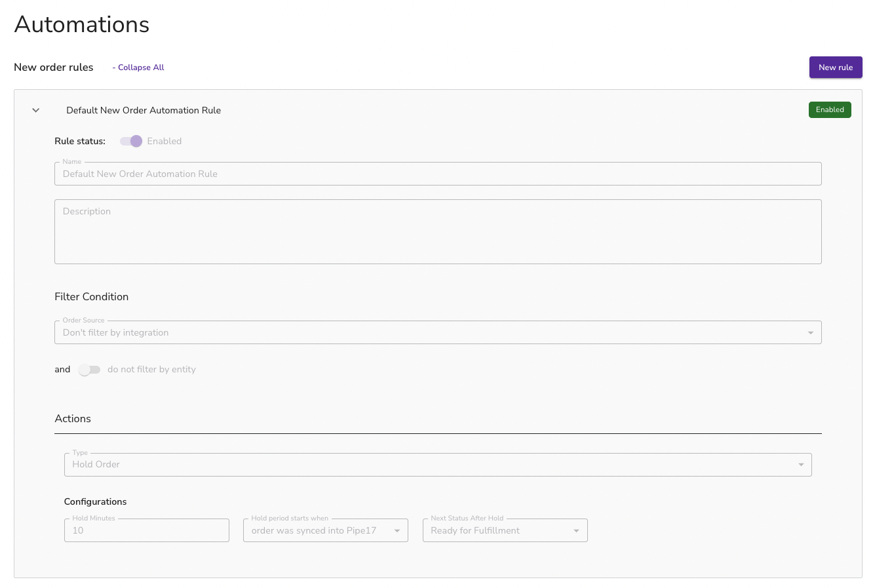Image resolution: width=873 pixels, height=588 pixels.
Task: Collapse the Default New Order Automation Rule chevron
Action: point(36,110)
